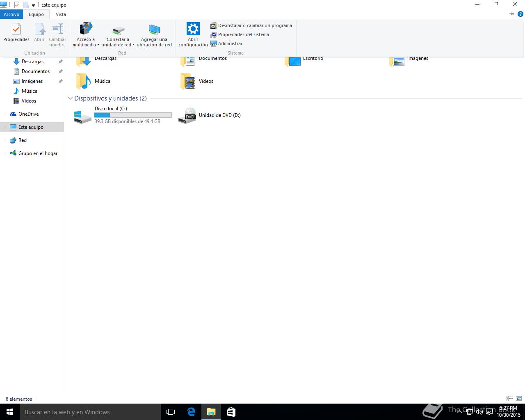Click the taskbar clock and date
Viewport: 525px width, 420px height.
pos(509,412)
